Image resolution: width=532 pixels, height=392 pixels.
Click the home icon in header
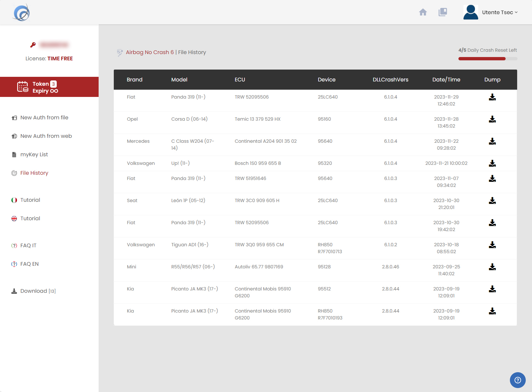click(x=423, y=12)
